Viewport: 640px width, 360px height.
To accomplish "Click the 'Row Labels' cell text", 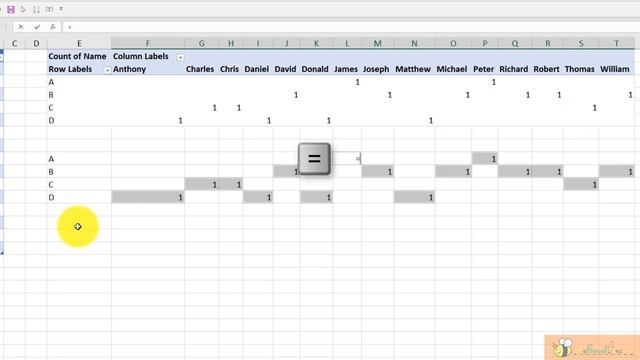I will tap(70, 69).
